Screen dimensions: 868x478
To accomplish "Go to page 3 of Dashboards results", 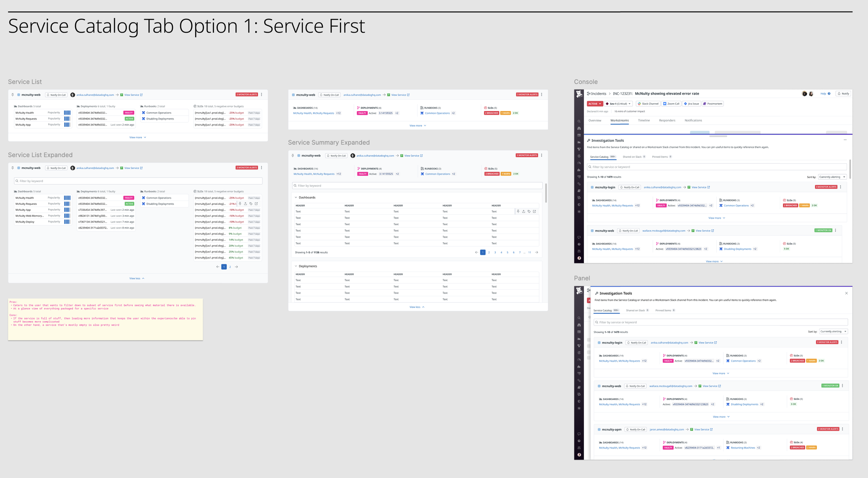I will (495, 253).
